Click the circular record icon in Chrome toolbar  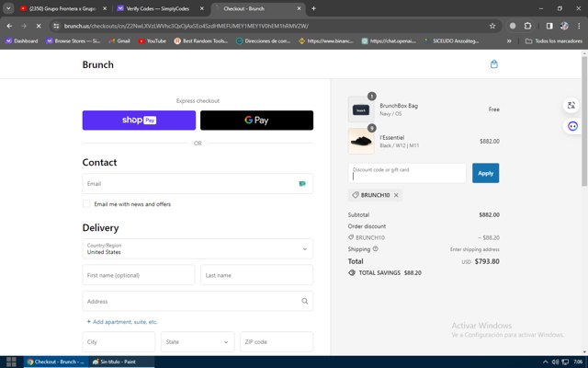pyautogui.click(x=513, y=26)
